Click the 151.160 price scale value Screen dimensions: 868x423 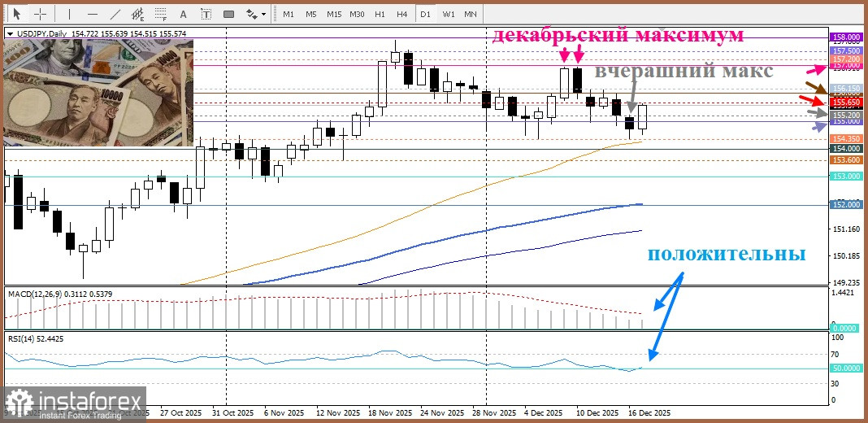[x=846, y=229]
